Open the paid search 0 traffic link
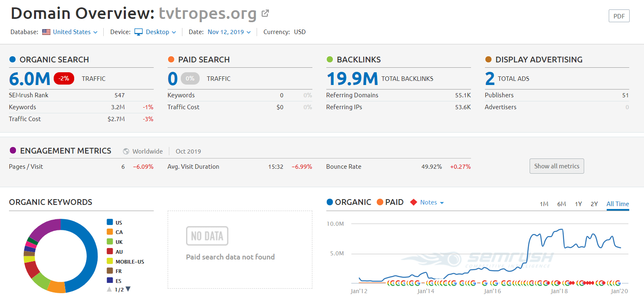 coord(173,79)
